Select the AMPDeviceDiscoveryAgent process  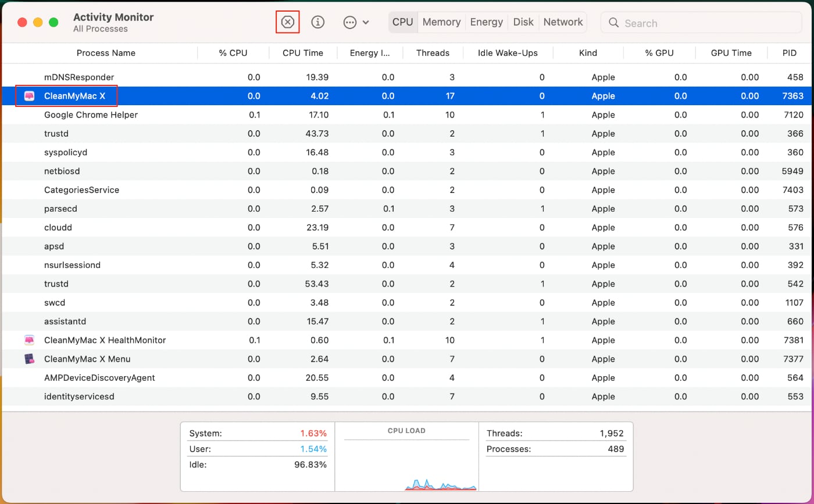407,378
